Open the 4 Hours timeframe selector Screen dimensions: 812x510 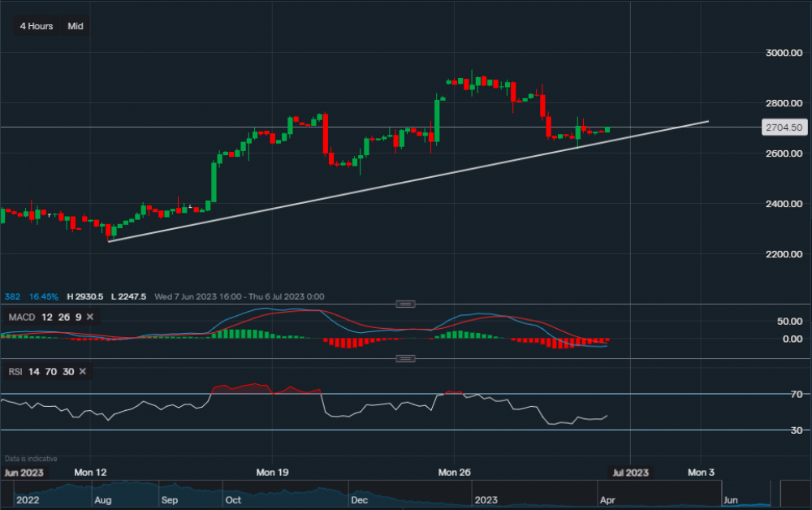tap(35, 26)
